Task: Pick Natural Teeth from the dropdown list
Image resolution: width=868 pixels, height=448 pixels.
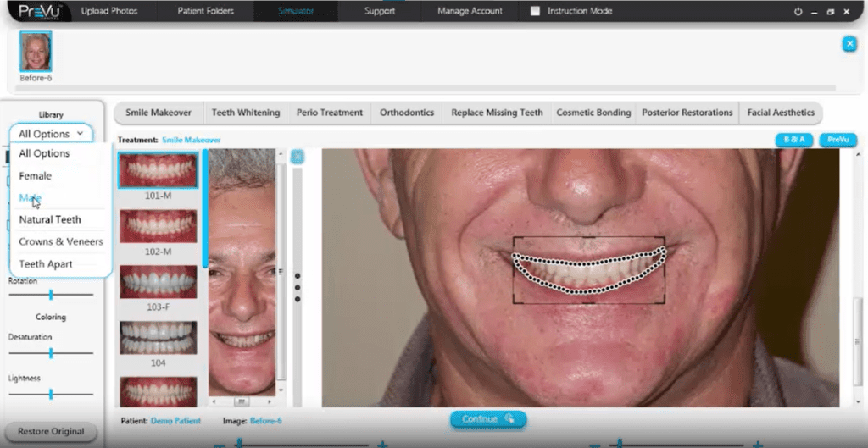Action: click(x=50, y=220)
